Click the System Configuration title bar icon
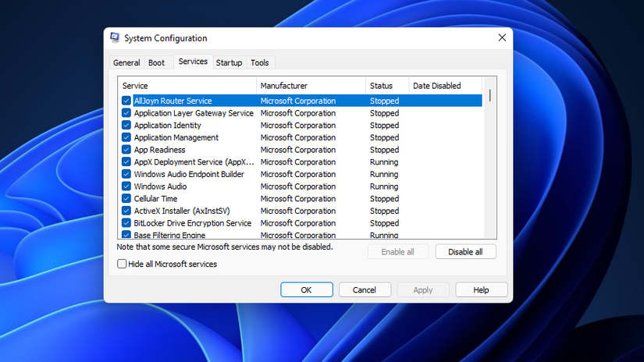 (115, 38)
